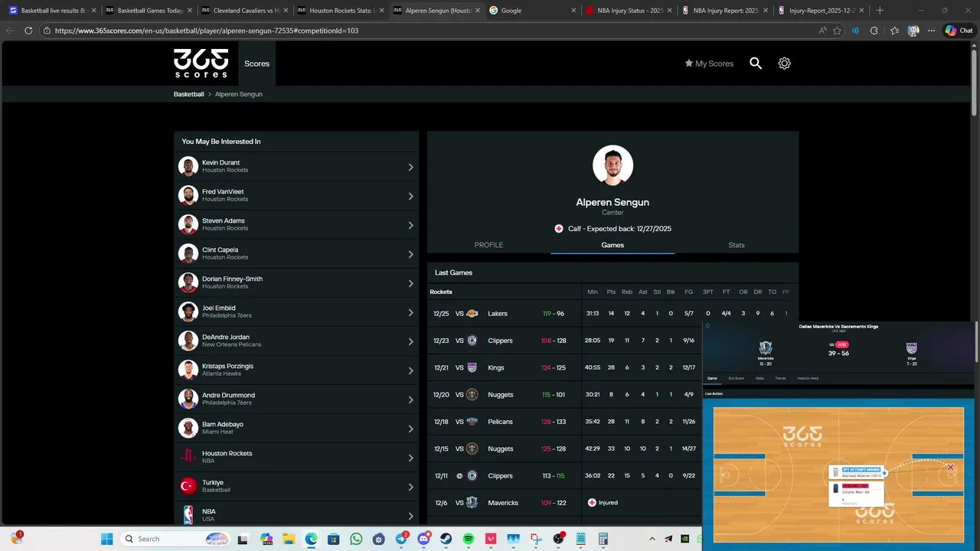Click the star icon next to My Scores

[689, 64]
